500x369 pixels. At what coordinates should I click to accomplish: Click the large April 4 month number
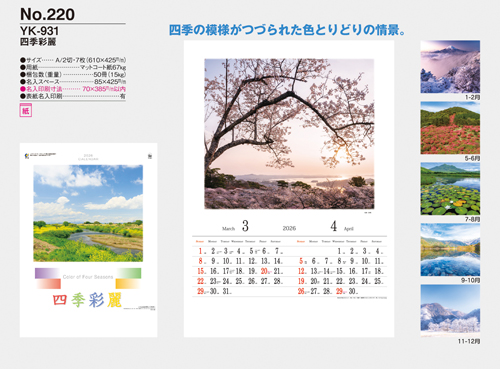pyautogui.click(x=334, y=226)
